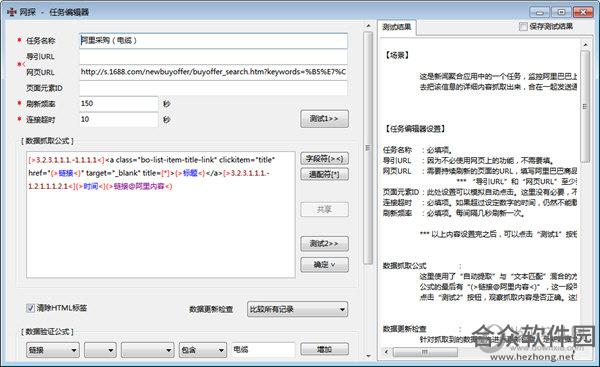Click inside the empty 页面元素ID field
This screenshot has width=600, height=367.
coord(214,88)
